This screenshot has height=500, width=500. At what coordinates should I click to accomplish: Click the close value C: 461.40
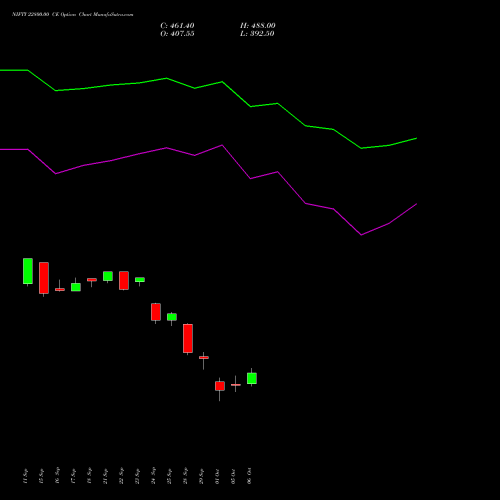177,26
